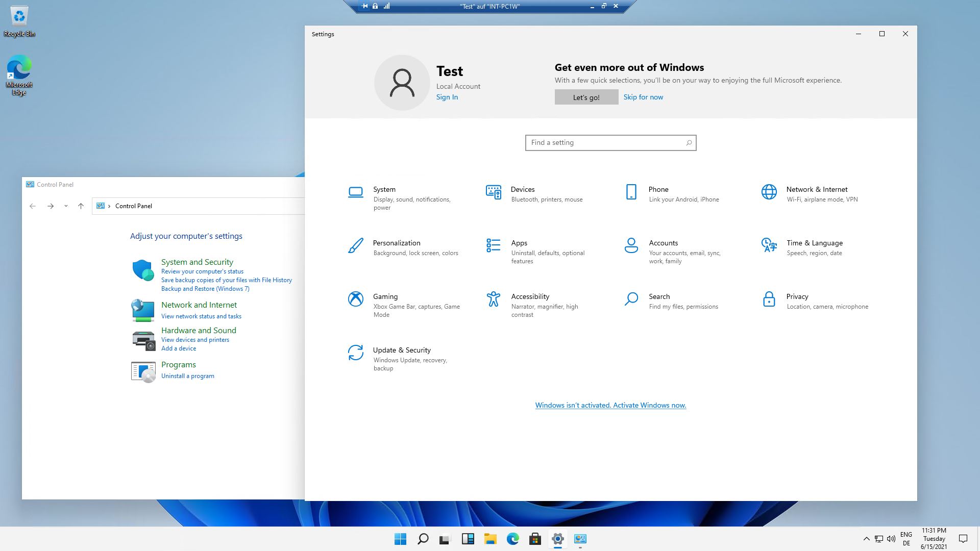Open Privacy lock icon
Image resolution: width=980 pixels, height=551 pixels.
coord(769,299)
